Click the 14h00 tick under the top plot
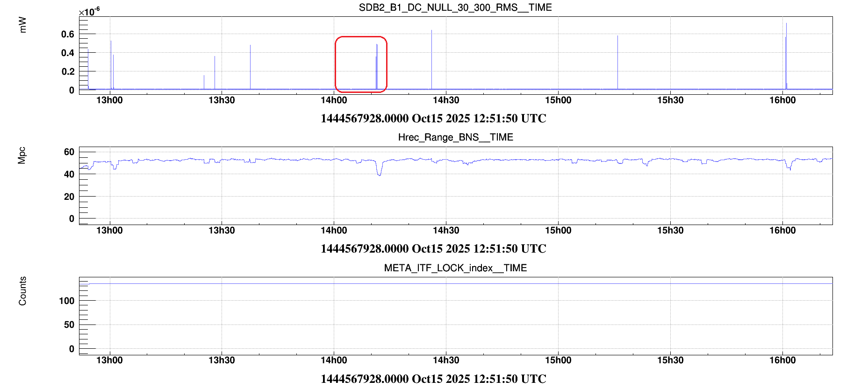 (334, 100)
